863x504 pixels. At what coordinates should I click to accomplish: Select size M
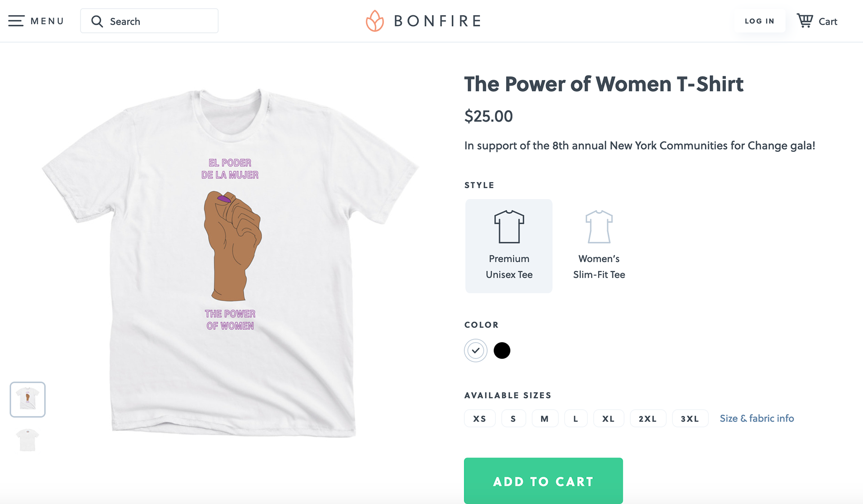click(x=545, y=419)
